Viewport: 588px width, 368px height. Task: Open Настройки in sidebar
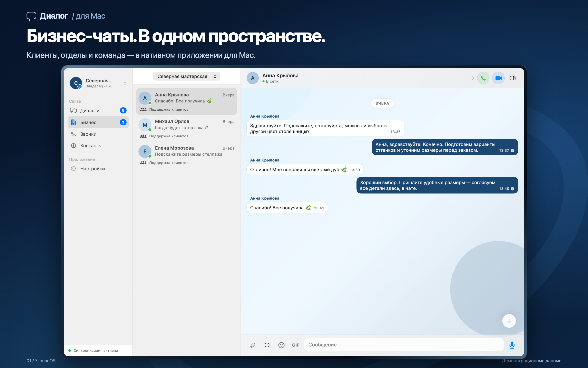[x=98, y=169]
